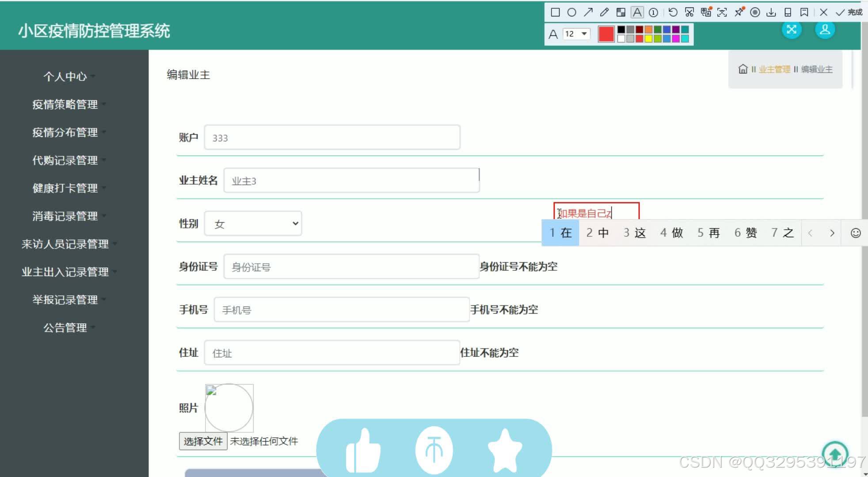Show previous page of IME candidates
The height and width of the screenshot is (477, 868).
pyautogui.click(x=810, y=233)
